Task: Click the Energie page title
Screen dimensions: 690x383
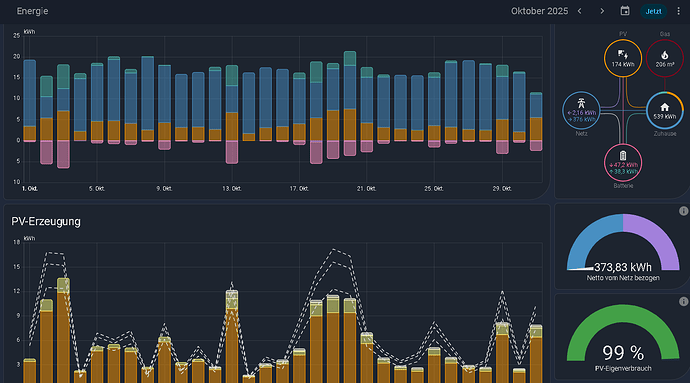Action: pyautogui.click(x=33, y=11)
